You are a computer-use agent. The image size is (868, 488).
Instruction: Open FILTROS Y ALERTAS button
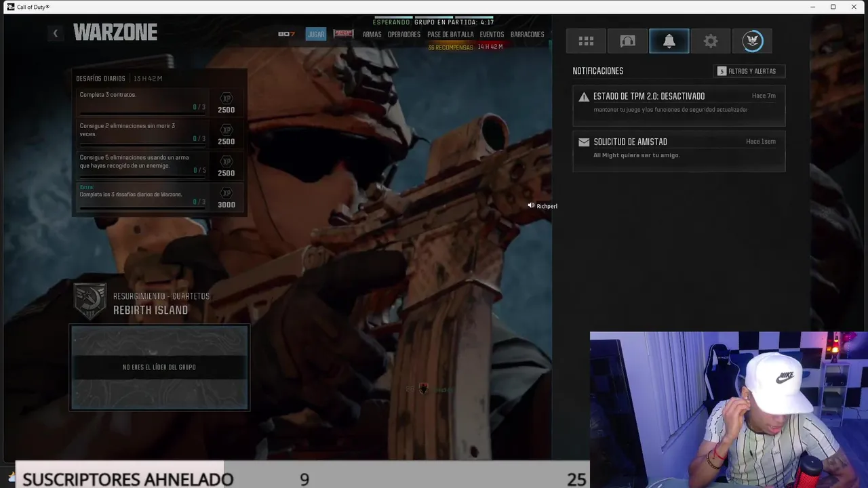[x=751, y=71]
